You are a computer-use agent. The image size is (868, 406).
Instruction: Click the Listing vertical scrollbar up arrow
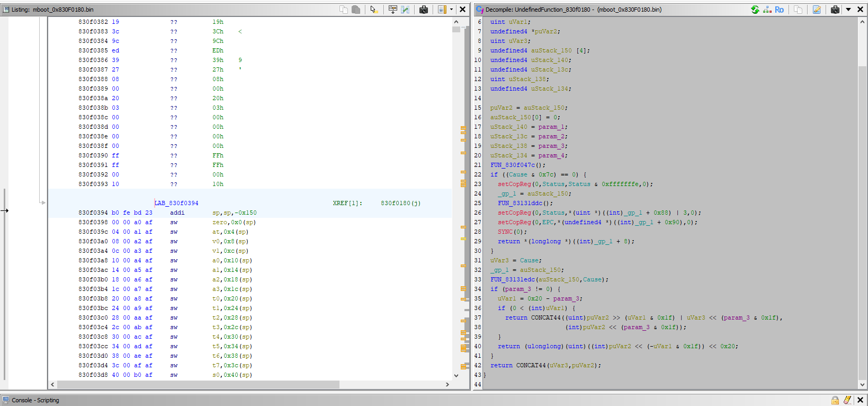tap(457, 22)
